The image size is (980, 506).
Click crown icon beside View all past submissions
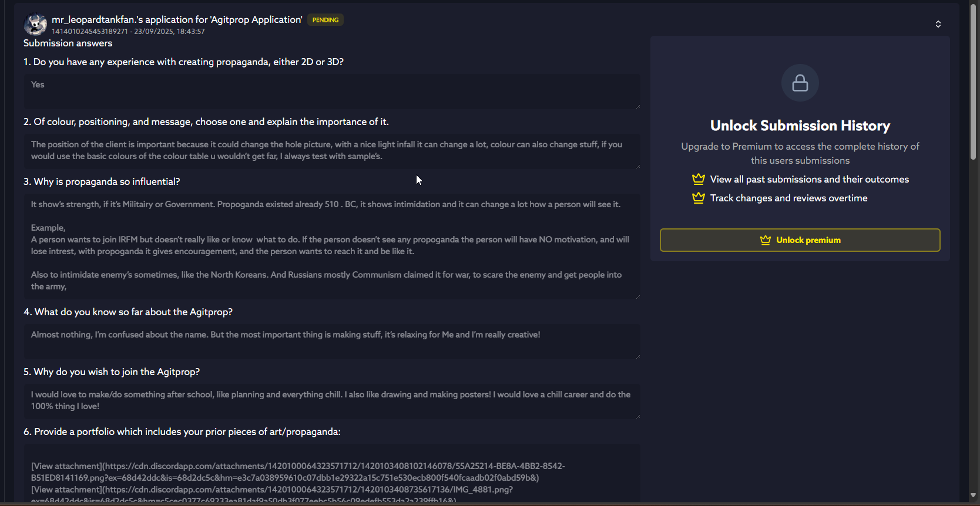click(698, 179)
